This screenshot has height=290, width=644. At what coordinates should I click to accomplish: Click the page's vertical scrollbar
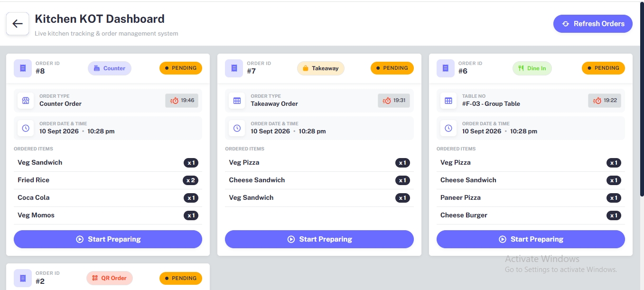[x=642, y=100]
